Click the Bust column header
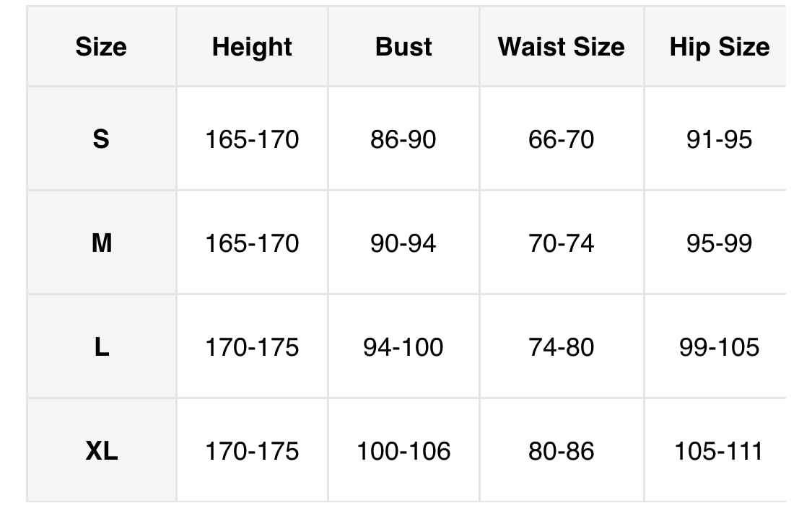This screenshot has width=812, height=529. (x=403, y=47)
